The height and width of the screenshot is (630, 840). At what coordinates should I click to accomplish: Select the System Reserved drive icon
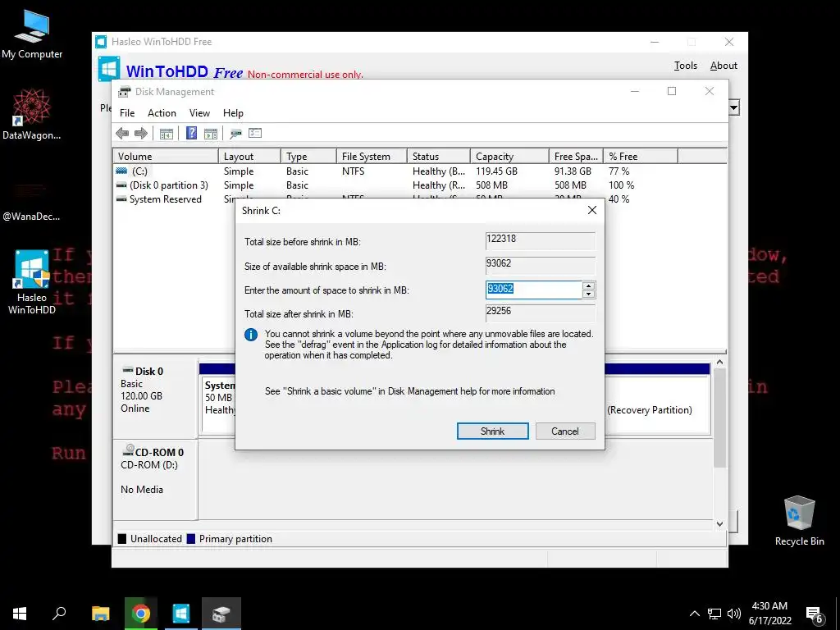click(121, 199)
